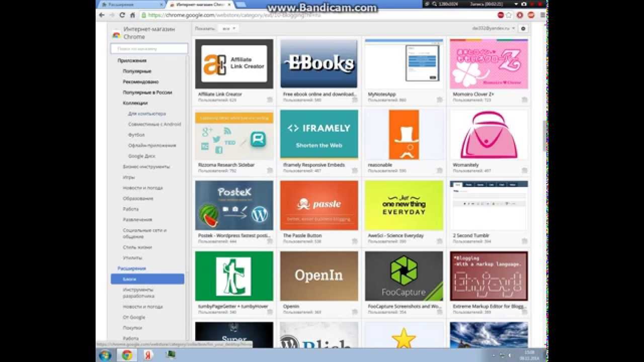Select the highlighted Блоги category
The width and height of the screenshot is (644, 362).
click(x=147, y=279)
